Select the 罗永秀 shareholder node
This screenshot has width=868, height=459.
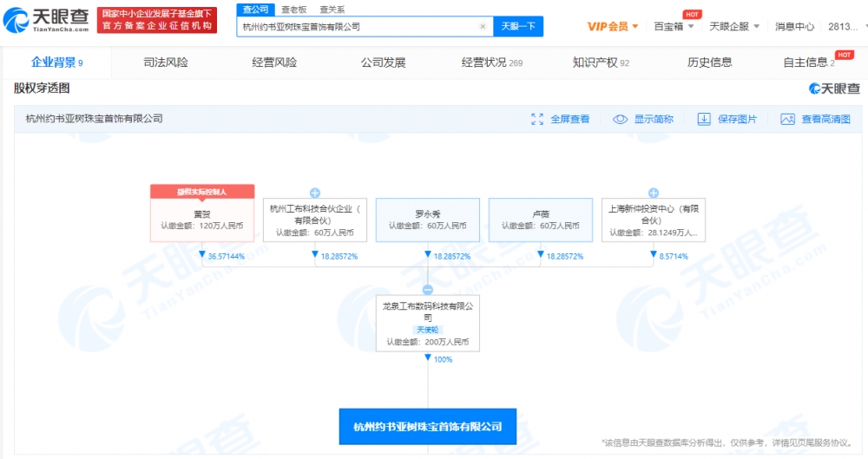pyautogui.click(x=428, y=220)
